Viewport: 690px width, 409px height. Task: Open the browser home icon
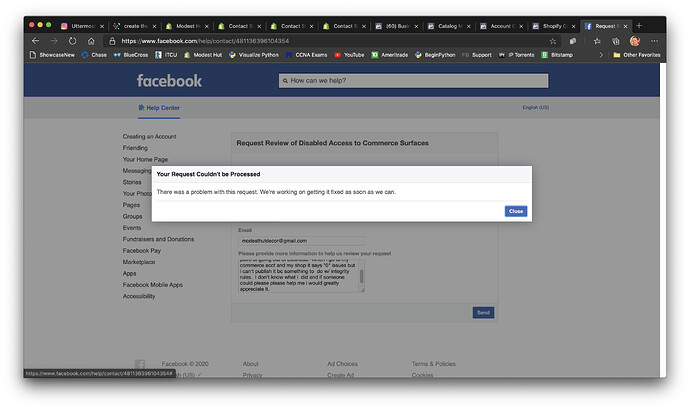pyautogui.click(x=91, y=41)
